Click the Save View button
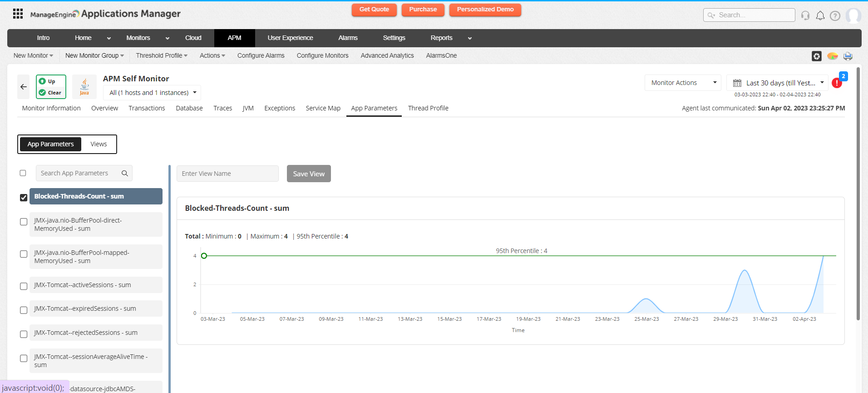The image size is (868, 393). [x=309, y=174]
